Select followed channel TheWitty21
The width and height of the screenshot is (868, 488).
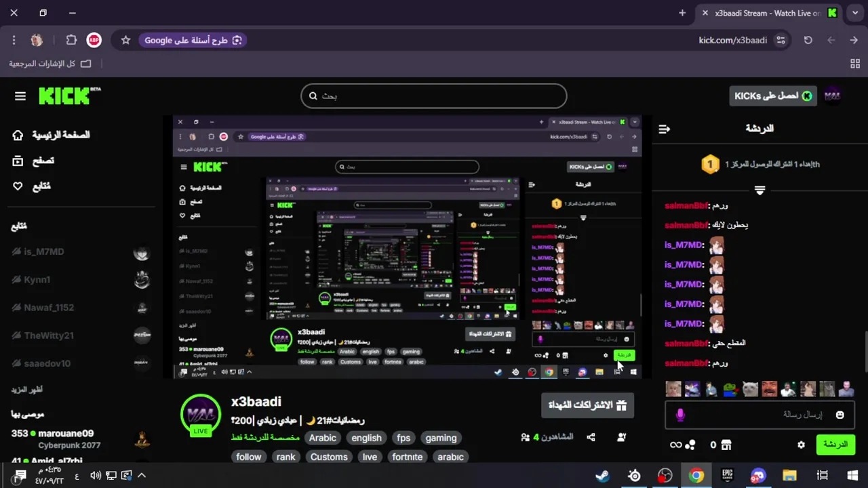[81, 335]
